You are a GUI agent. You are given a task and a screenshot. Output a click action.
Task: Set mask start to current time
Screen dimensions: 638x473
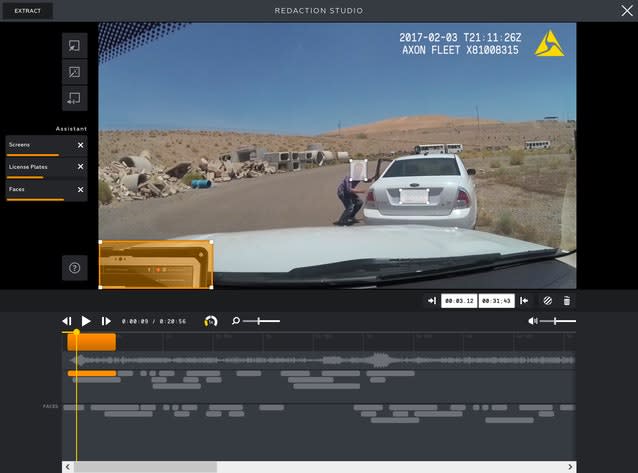431,300
